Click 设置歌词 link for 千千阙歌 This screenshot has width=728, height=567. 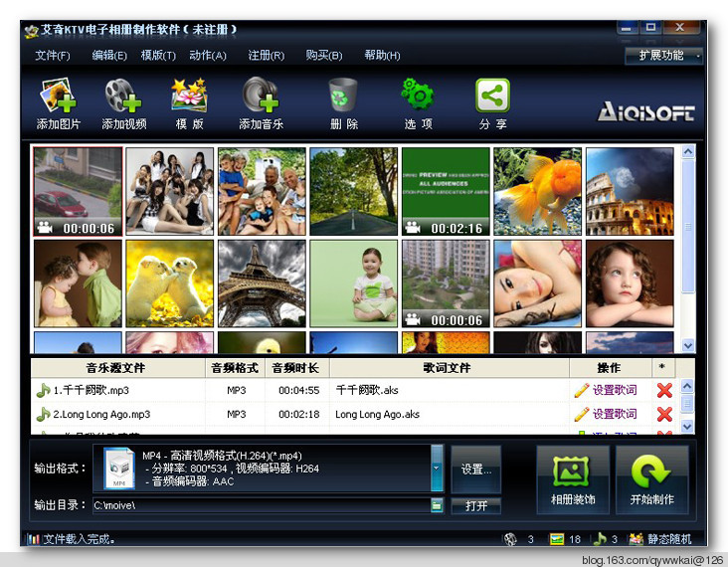(x=615, y=390)
